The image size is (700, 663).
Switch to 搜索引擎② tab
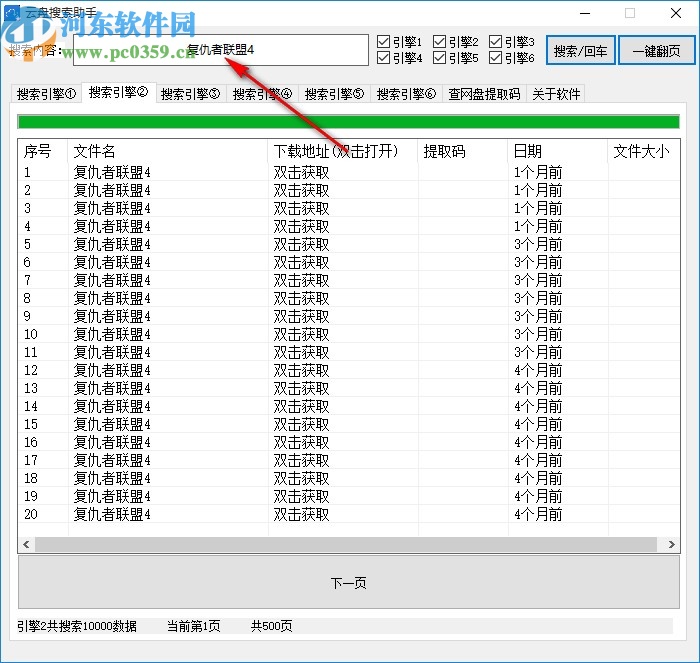click(118, 92)
